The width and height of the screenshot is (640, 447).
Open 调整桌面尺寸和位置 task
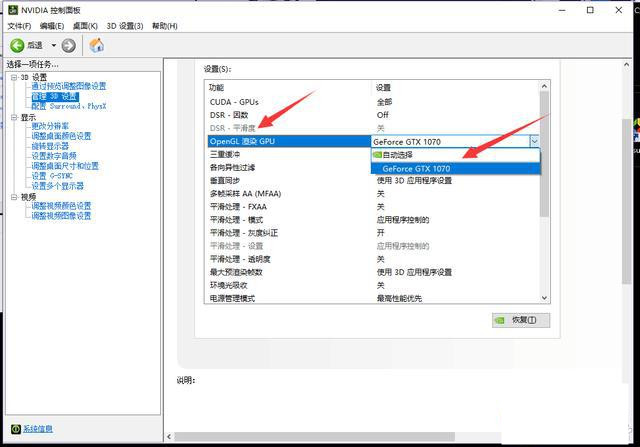click(65, 166)
